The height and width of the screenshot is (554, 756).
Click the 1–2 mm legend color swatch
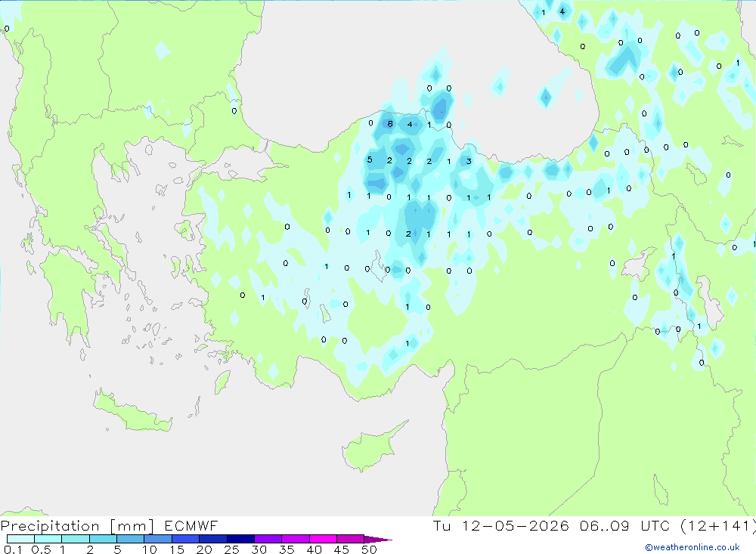pyautogui.click(x=75, y=539)
